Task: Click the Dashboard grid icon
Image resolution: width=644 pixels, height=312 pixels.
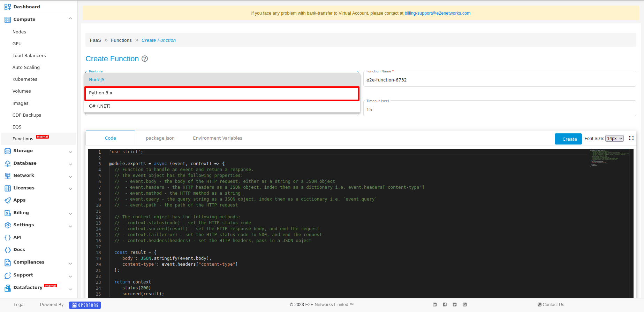Action: click(x=8, y=7)
